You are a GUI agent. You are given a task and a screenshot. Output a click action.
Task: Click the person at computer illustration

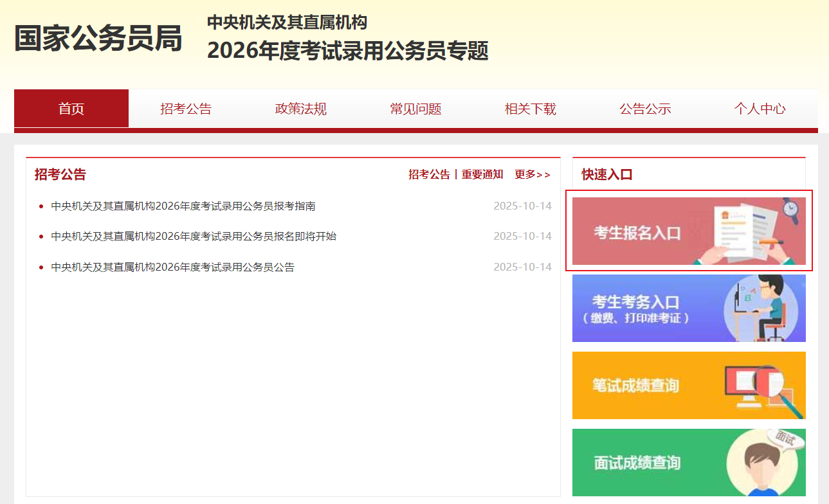tap(762, 309)
